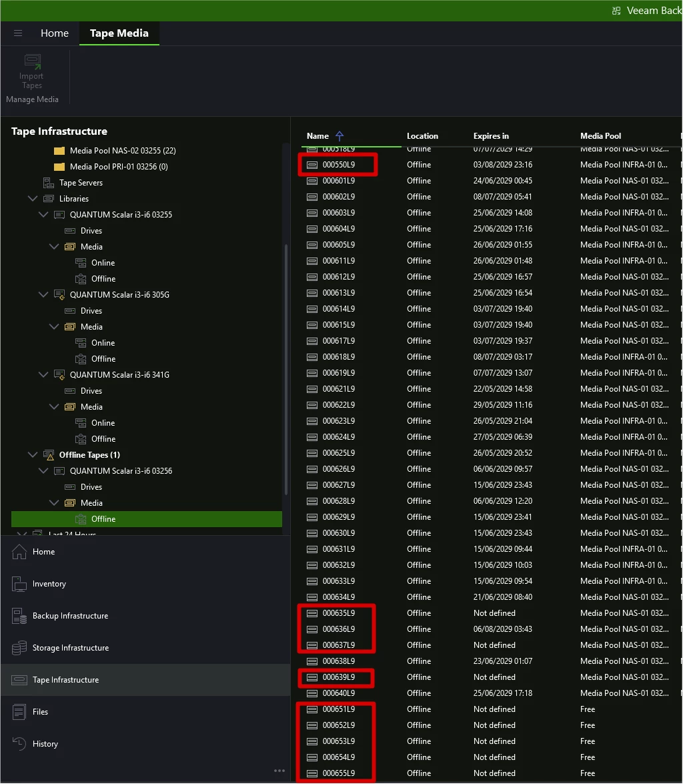Screen dimensions: 683x784
Task: Sort by the Name column header
Action: coord(318,136)
